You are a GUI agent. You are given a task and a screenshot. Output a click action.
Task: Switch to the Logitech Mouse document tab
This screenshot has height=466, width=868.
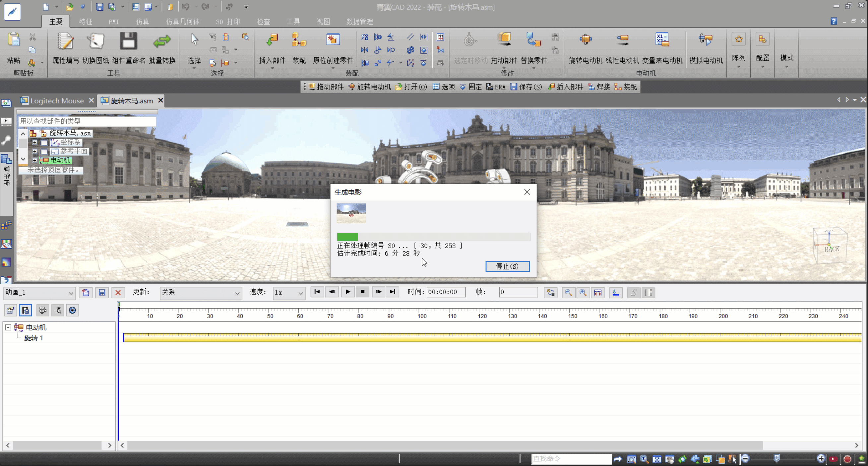click(57, 100)
